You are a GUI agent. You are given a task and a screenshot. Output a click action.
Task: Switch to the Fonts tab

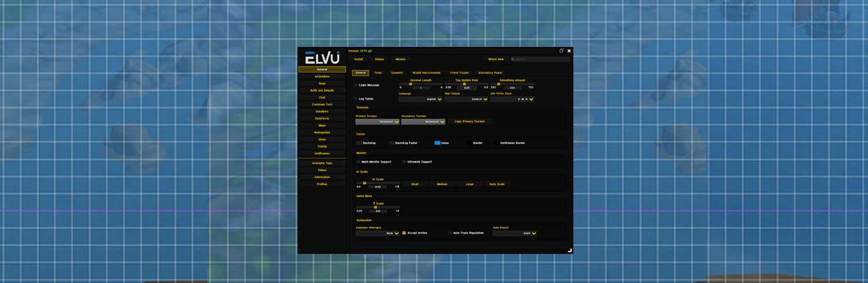coord(378,73)
